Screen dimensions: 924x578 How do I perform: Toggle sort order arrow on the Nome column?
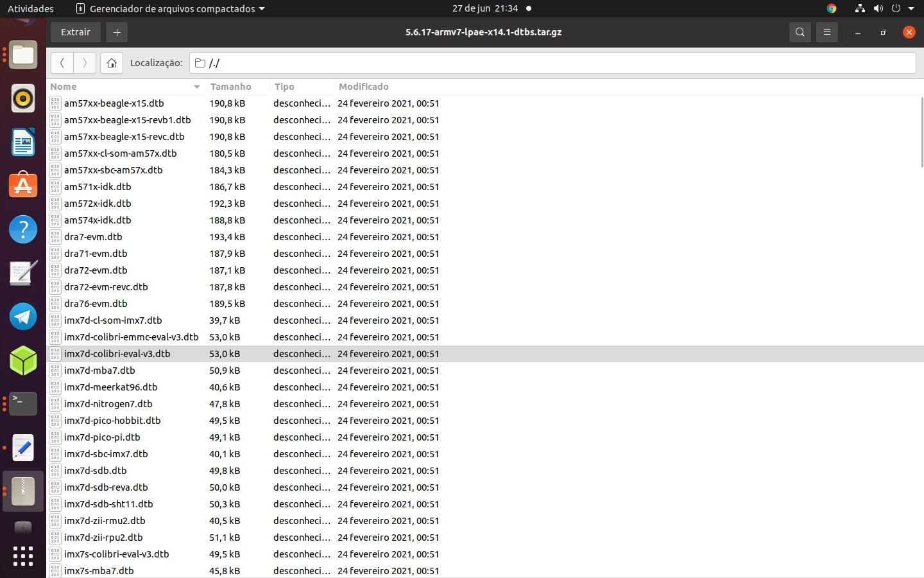pos(197,87)
